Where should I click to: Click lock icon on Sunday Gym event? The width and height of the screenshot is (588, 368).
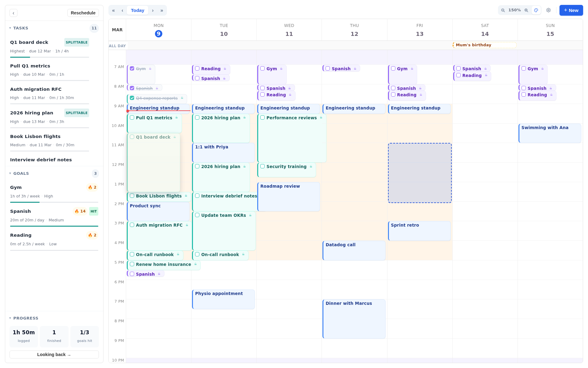542,69
